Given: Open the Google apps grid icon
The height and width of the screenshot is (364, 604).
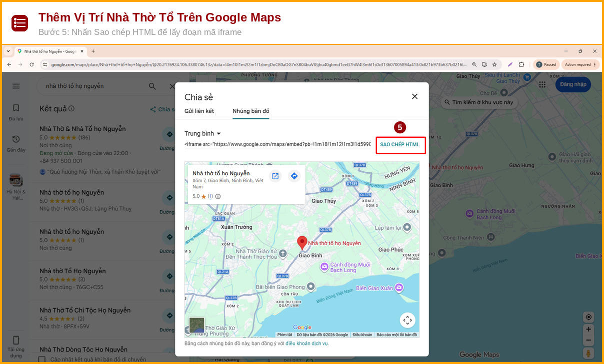Looking at the screenshot, I should [x=542, y=84].
